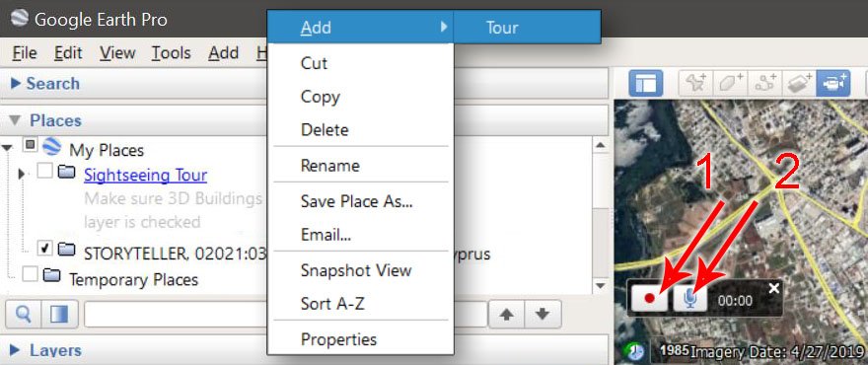The width and height of the screenshot is (868, 365).
Task: Select the Add Polygon toolbar icon
Action: (x=730, y=84)
